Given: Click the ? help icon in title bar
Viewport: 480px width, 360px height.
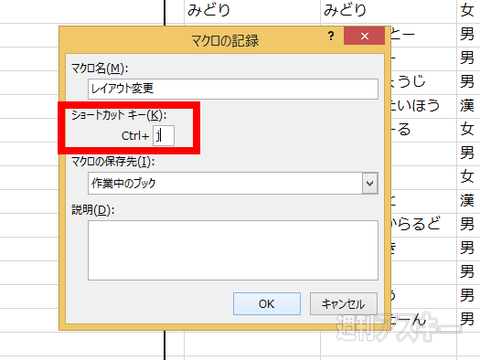Looking at the screenshot, I should pos(331,36).
